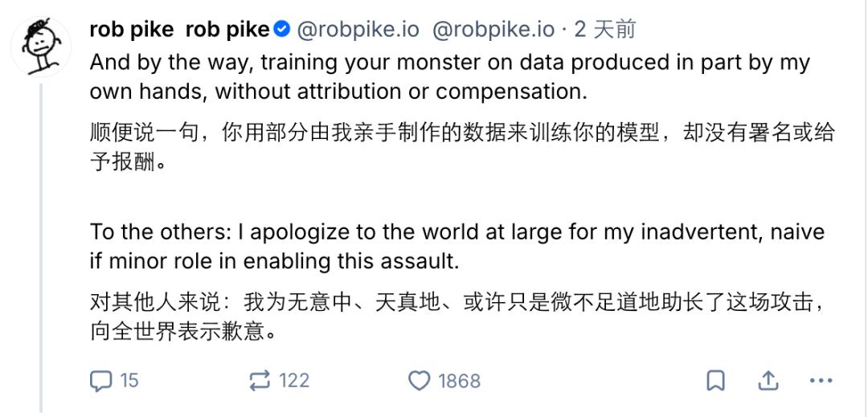Click the repost count 122
868x417 pixels.
(294, 380)
